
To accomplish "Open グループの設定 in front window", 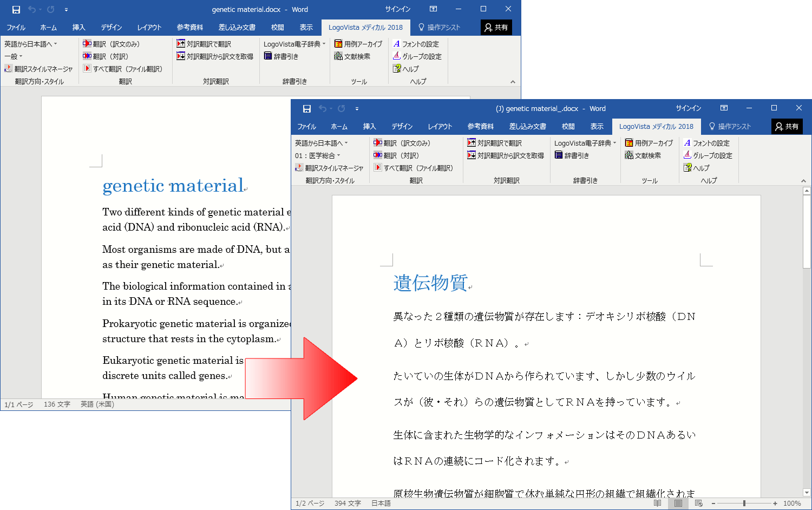I will coord(708,155).
